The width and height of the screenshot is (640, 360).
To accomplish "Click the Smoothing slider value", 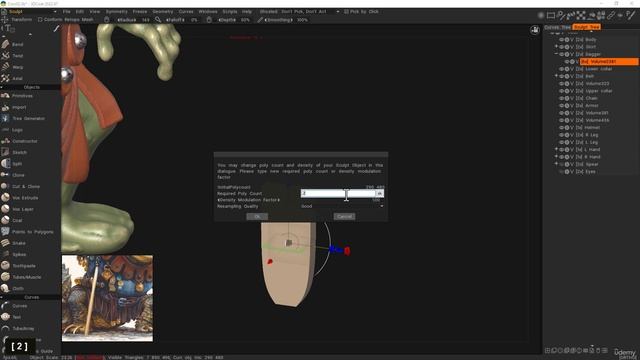I will coord(302,20).
